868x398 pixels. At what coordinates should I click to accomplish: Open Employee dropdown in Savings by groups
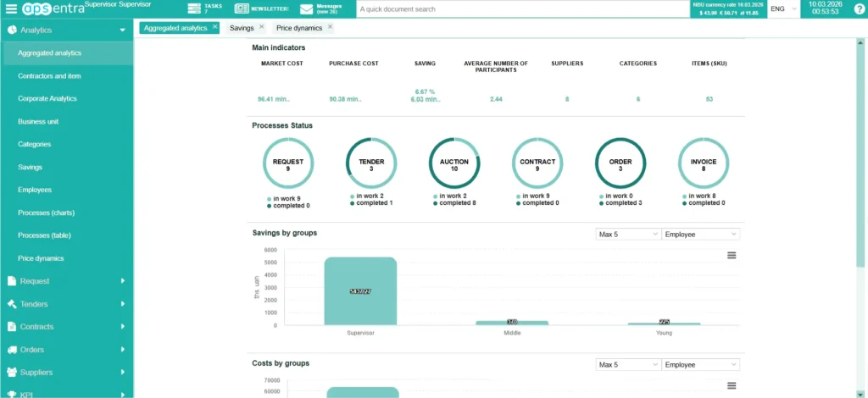pos(701,235)
